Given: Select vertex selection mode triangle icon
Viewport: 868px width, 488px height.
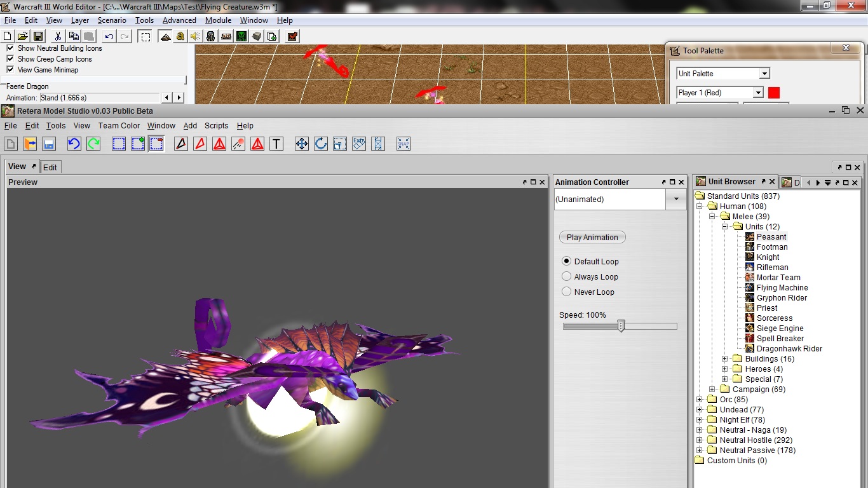Looking at the screenshot, I should pyautogui.click(x=181, y=144).
